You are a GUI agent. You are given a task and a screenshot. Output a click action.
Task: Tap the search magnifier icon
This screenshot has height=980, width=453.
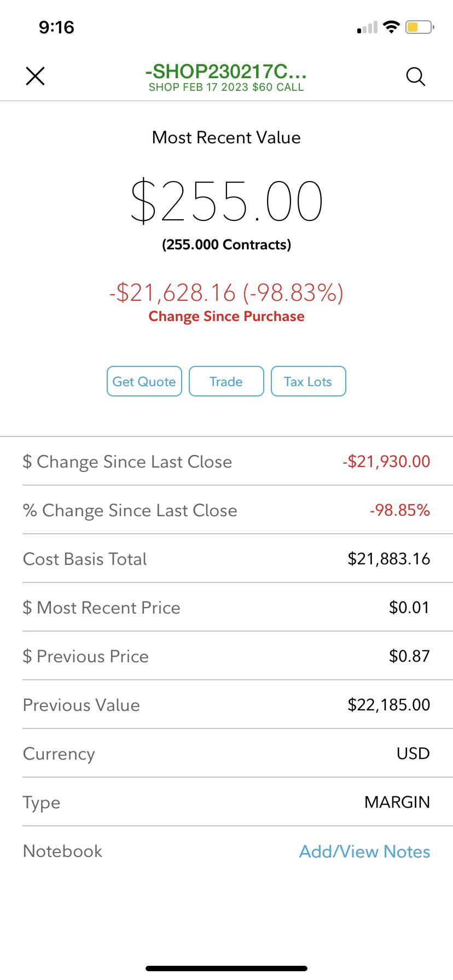coord(415,77)
